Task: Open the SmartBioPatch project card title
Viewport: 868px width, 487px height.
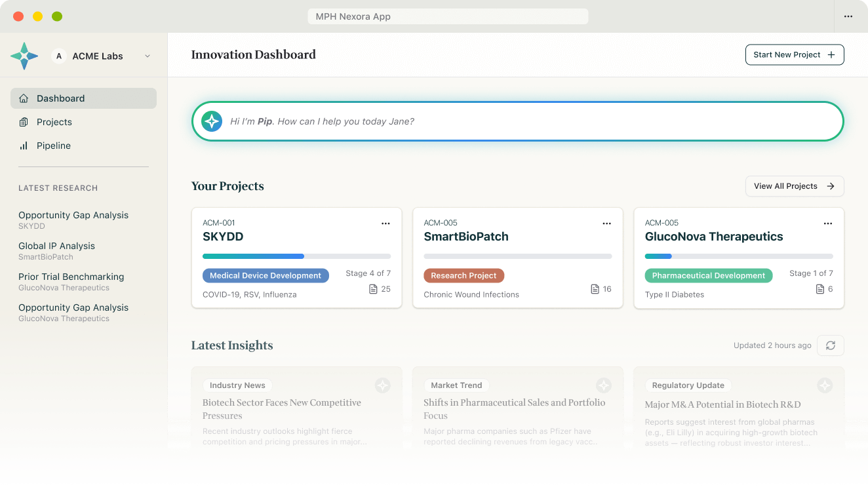Action: pyautogui.click(x=466, y=237)
